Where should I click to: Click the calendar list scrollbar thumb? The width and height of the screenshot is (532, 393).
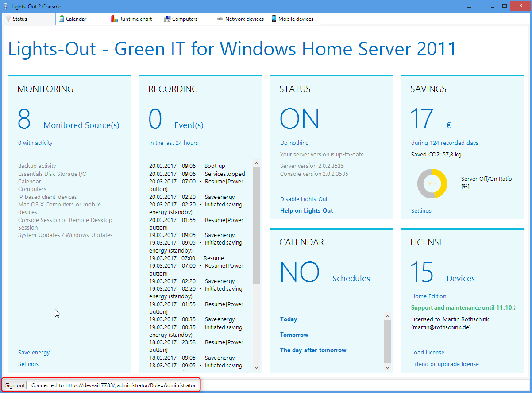pos(388,342)
